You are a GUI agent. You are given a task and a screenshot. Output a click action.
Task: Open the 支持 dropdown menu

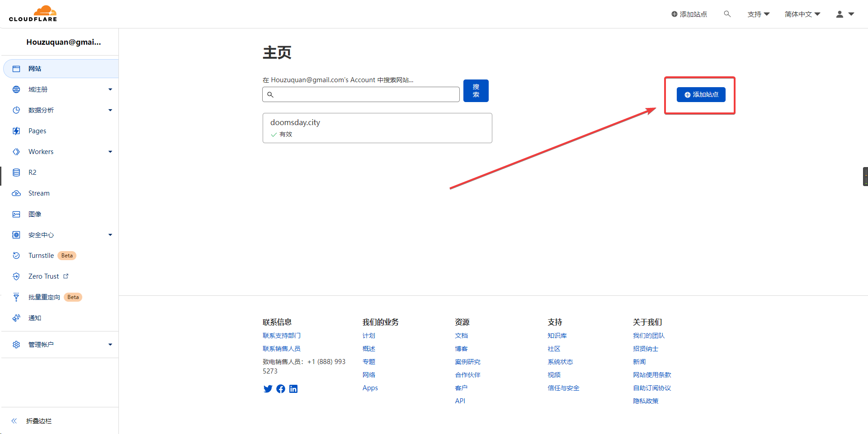tap(758, 14)
